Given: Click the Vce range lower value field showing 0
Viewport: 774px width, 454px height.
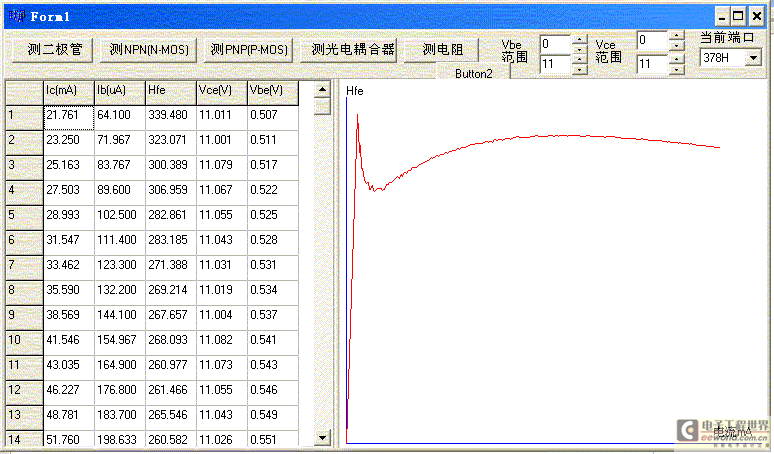Looking at the screenshot, I should click(653, 40).
